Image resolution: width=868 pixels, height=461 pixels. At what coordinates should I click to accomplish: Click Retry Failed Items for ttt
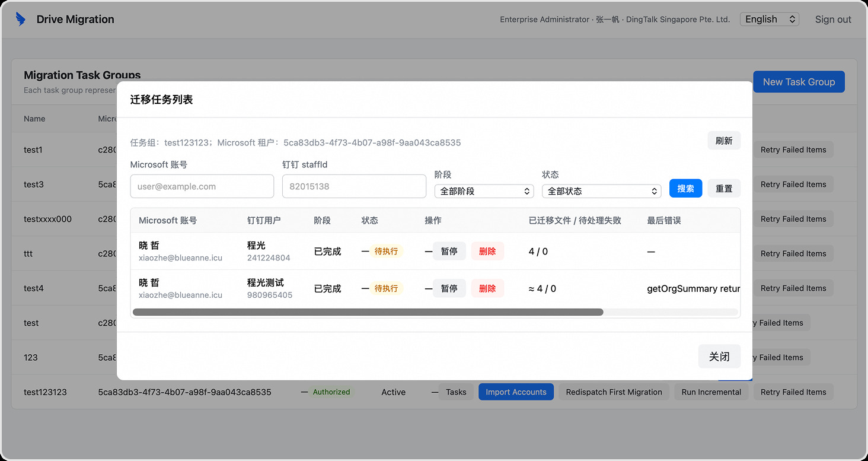[793, 253]
